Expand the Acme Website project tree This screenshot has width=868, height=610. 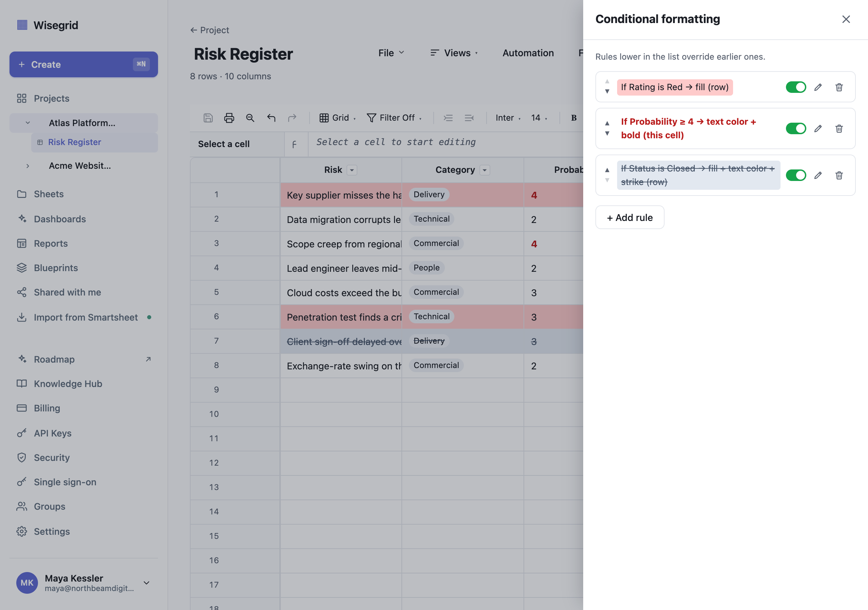27,166
